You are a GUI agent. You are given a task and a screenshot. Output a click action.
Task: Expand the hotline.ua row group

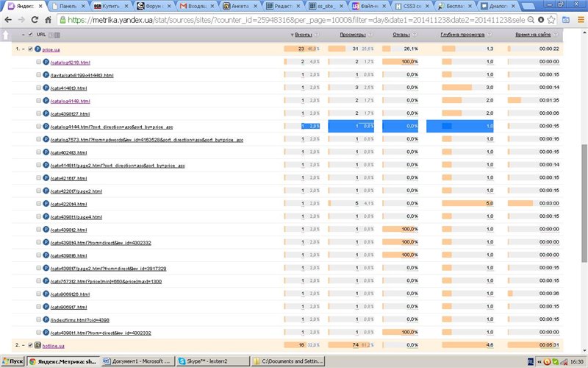(x=24, y=345)
